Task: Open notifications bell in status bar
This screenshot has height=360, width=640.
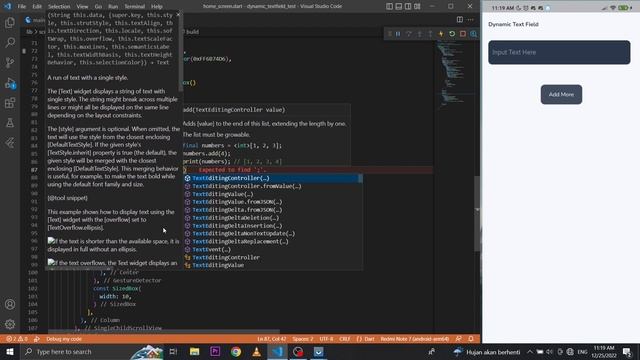Action: point(471,339)
